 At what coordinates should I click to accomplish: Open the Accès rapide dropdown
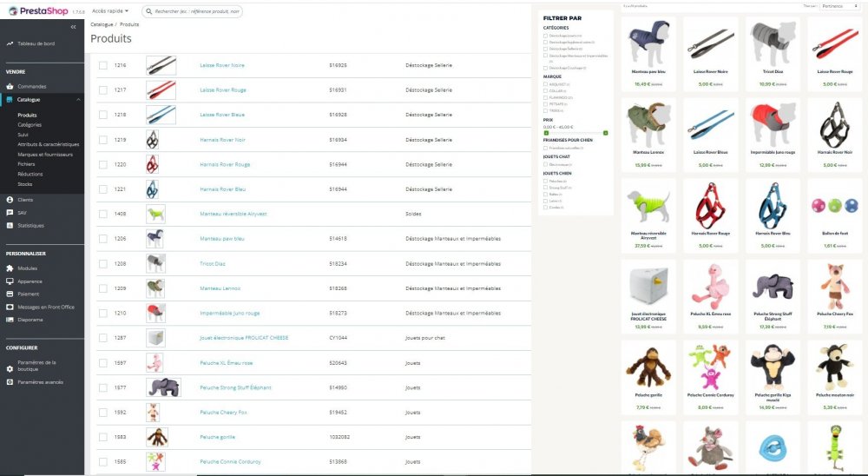click(110, 11)
